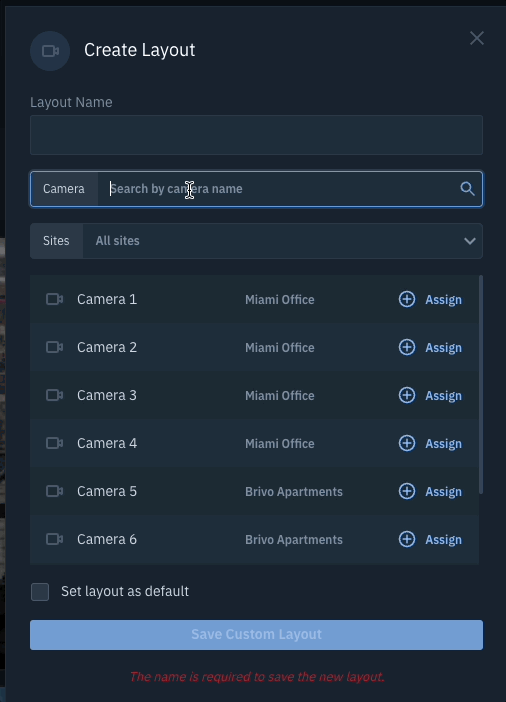Click the camera icon beside Camera 4
Viewport: 506px width, 702px height.
55,443
